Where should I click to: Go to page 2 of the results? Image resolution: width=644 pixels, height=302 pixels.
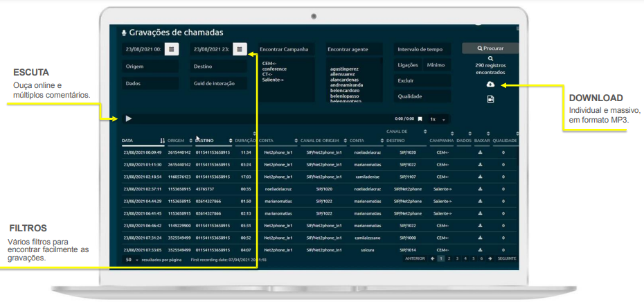coord(449,258)
